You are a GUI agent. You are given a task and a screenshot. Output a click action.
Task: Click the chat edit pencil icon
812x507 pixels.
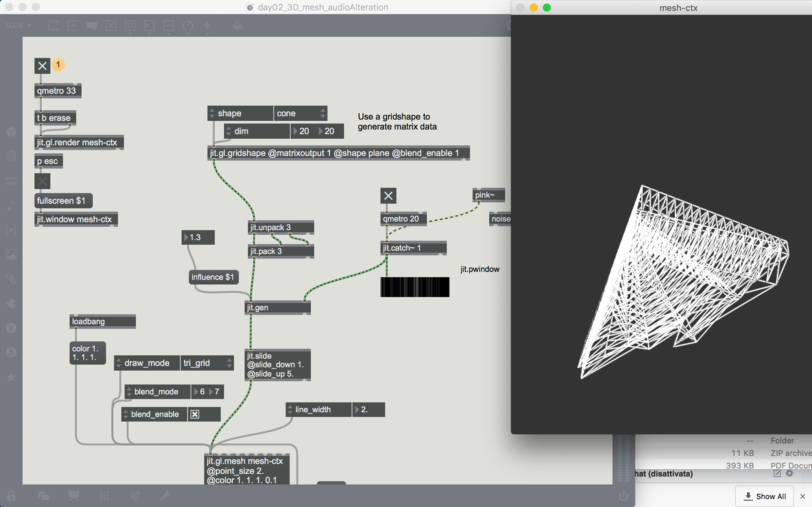(777, 473)
